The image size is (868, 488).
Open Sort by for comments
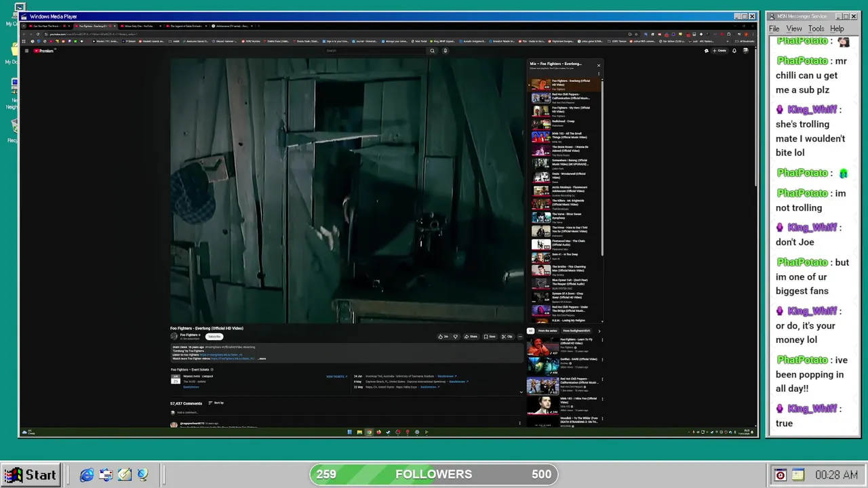(x=216, y=403)
